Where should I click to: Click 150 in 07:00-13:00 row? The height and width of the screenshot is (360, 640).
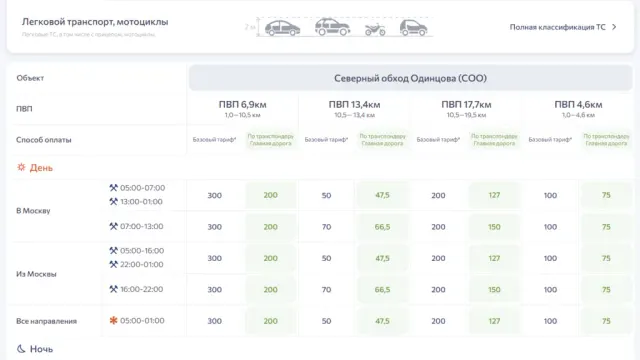494,227
